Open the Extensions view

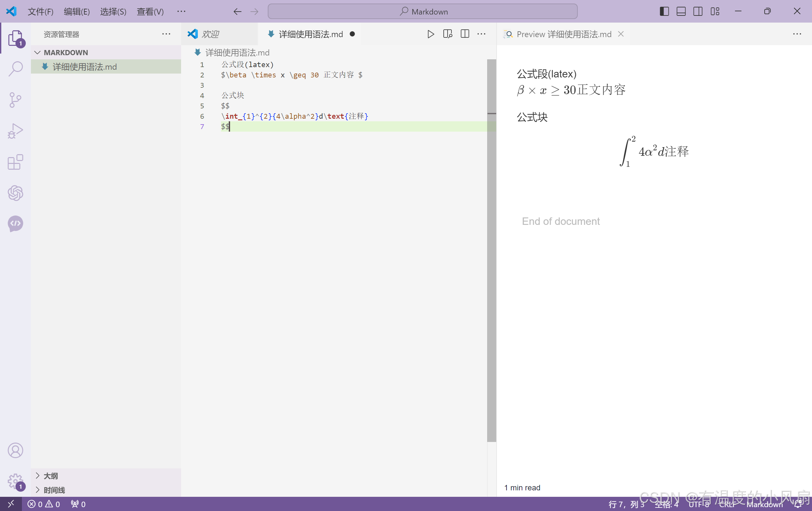(15, 162)
